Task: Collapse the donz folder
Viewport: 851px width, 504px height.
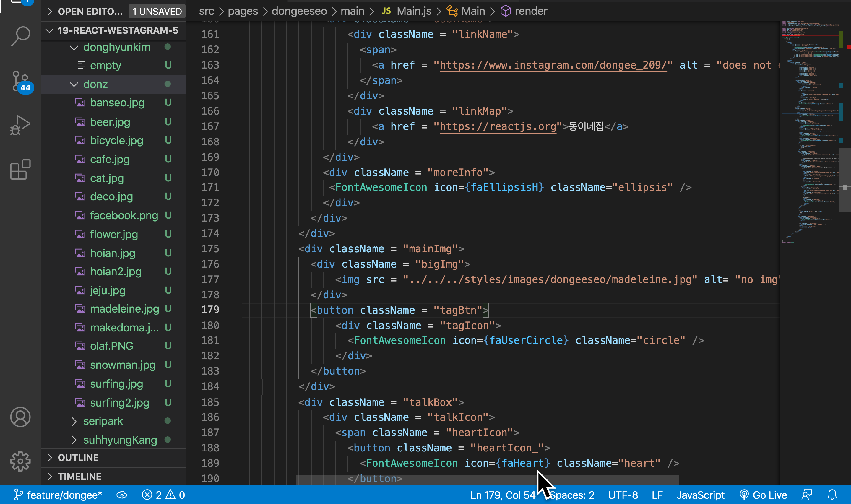Action: coord(113,84)
